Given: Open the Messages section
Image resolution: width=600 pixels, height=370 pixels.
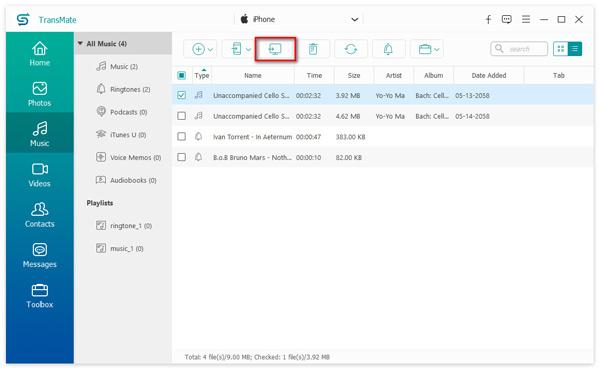Looking at the screenshot, I should pos(39,256).
